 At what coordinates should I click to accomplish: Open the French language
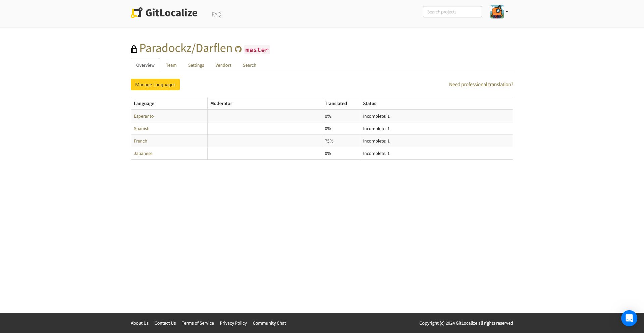(140, 141)
